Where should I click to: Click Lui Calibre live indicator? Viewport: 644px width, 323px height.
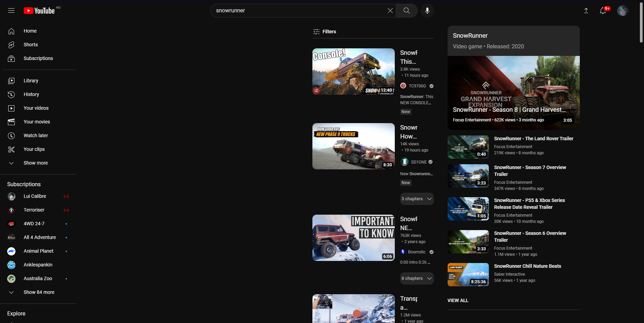coord(66,196)
